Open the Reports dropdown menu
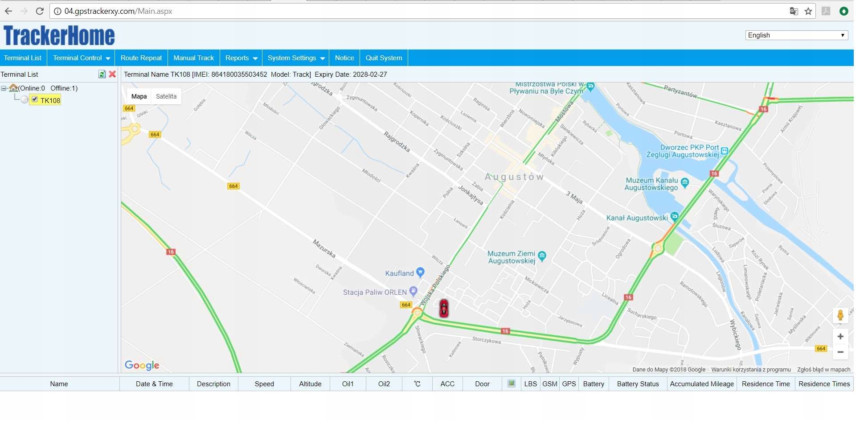Screen dimensions: 868x421 coord(241,58)
